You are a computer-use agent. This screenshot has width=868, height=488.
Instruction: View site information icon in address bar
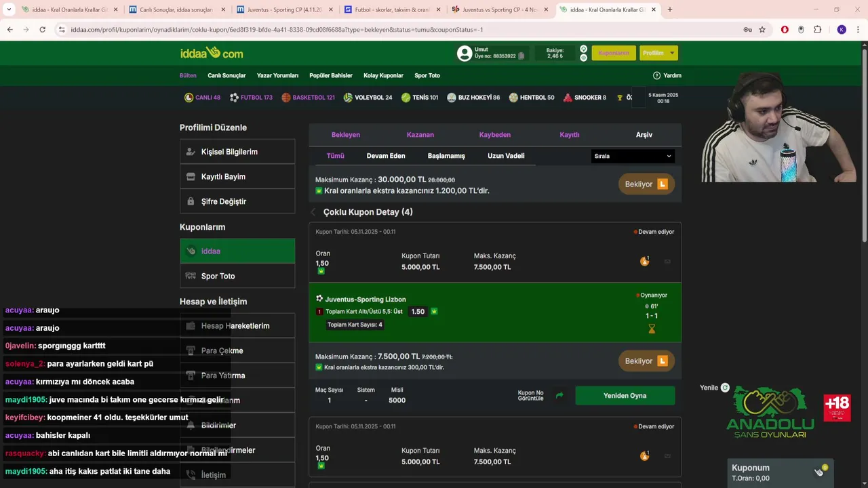pos(62,30)
